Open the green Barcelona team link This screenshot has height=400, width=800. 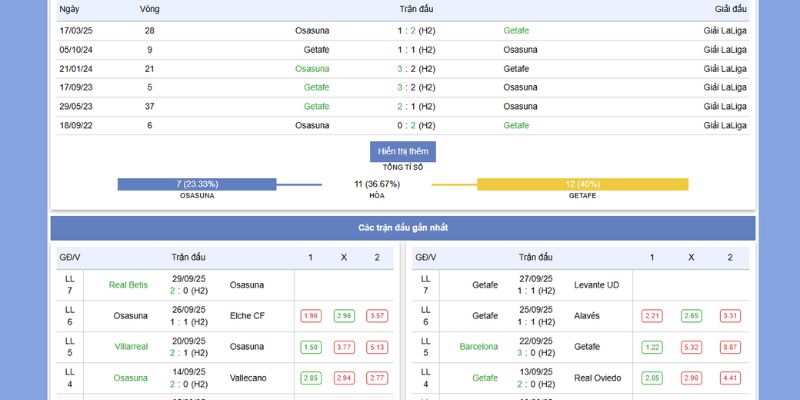479,347
